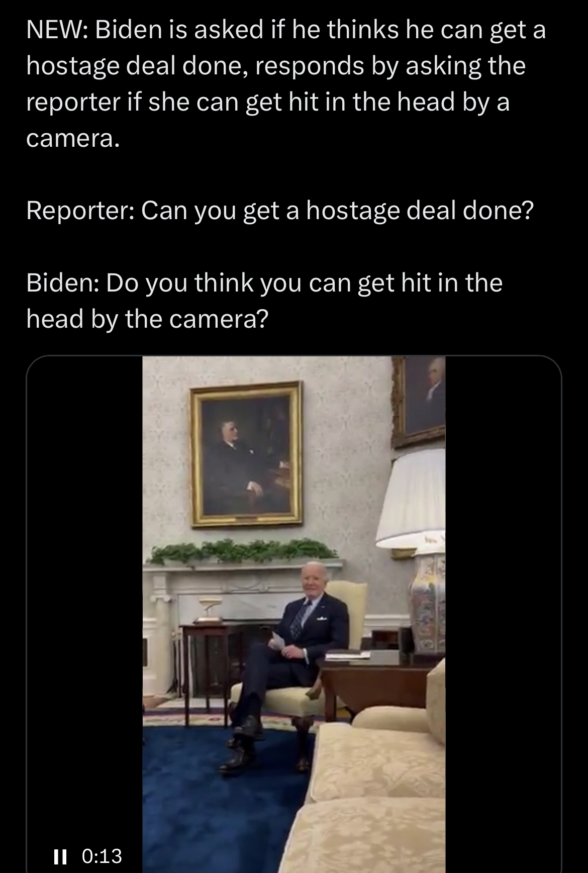Click the left black bar of the video
The width and height of the screenshot is (588, 873).
(84, 614)
